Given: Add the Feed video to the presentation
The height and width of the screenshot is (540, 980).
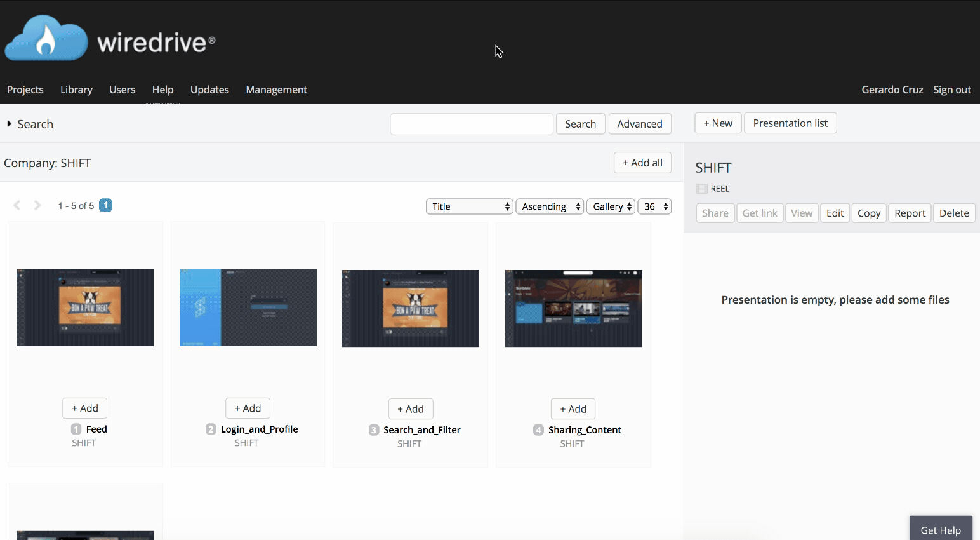Looking at the screenshot, I should coord(84,408).
